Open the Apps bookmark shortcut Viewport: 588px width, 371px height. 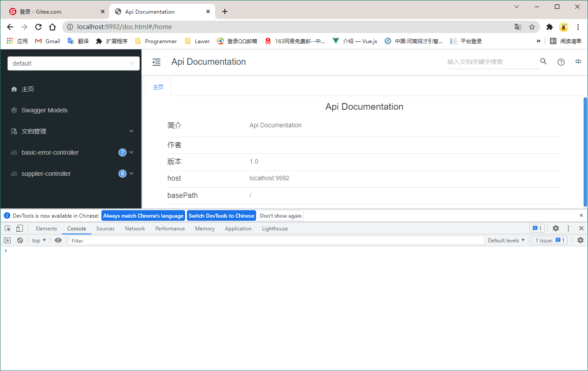(18, 41)
